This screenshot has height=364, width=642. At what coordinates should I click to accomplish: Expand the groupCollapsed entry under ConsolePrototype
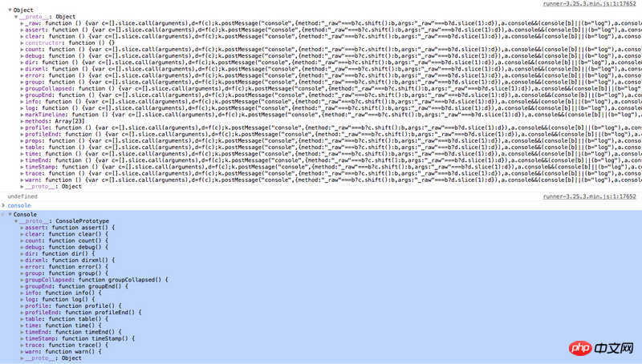pos(22,280)
